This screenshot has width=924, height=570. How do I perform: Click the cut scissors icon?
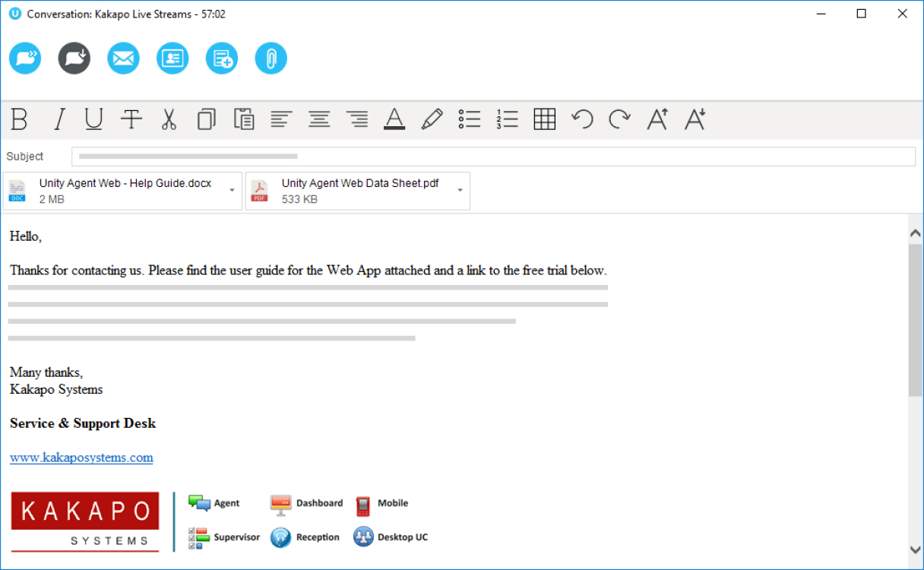[169, 119]
